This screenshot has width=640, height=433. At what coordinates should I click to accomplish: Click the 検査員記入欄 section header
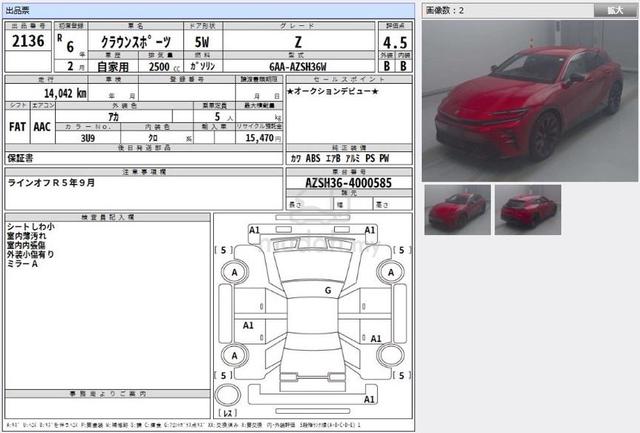click(x=108, y=217)
